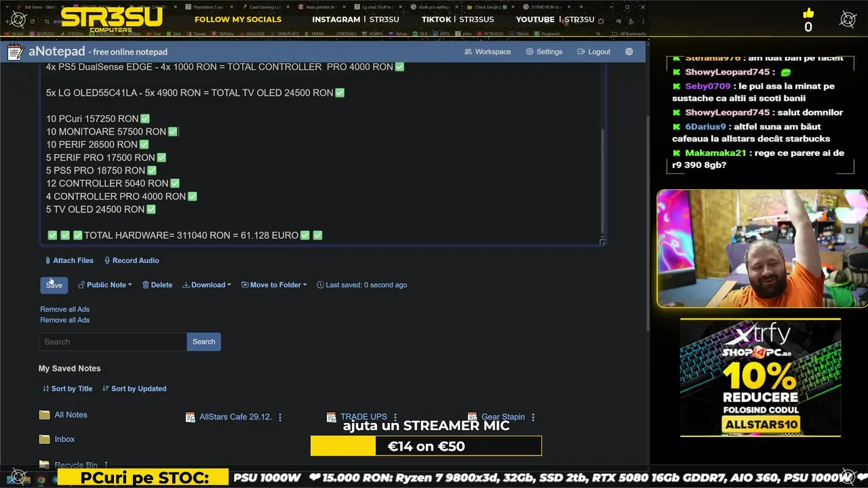868x488 pixels.
Task: Click the line '4 CONTROLLER PRO 4000 RON'
Action: (121, 196)
